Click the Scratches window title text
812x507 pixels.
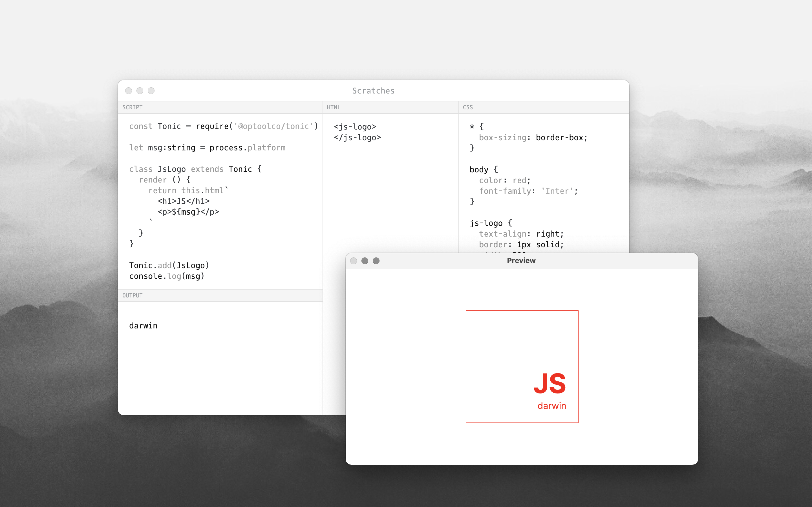(x=373, y=90)
